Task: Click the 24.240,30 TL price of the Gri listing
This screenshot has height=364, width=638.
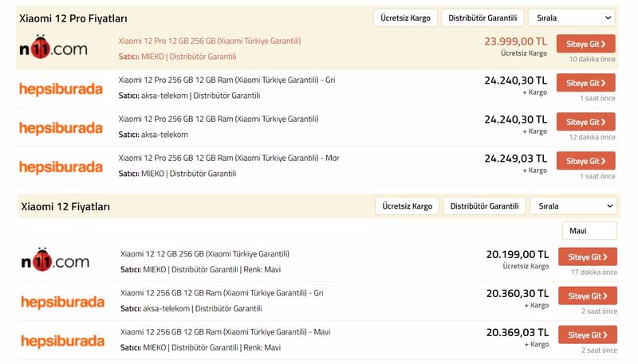Action: point(515,80)
